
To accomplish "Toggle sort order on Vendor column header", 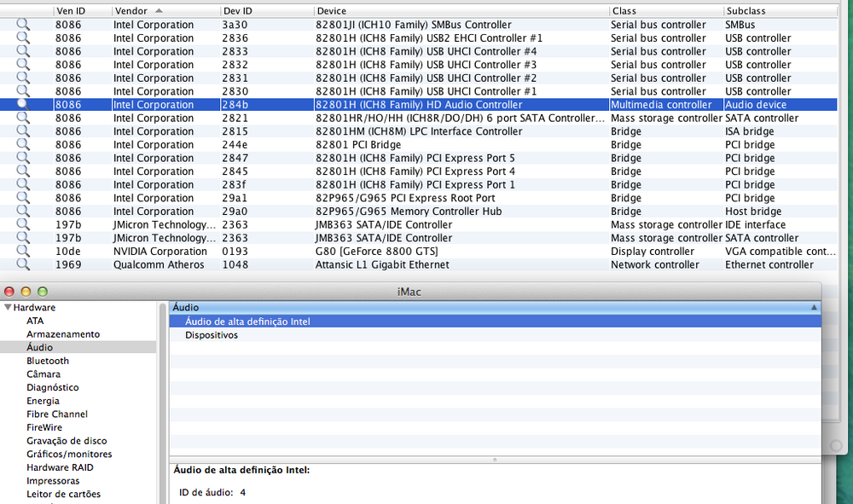I will pos(164,10).
